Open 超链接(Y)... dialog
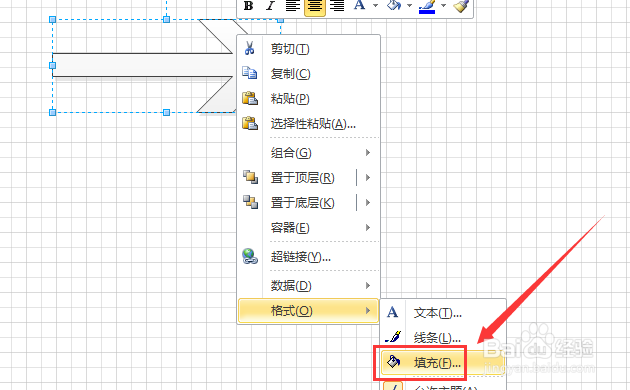The image size is (630, 390). 308,257
